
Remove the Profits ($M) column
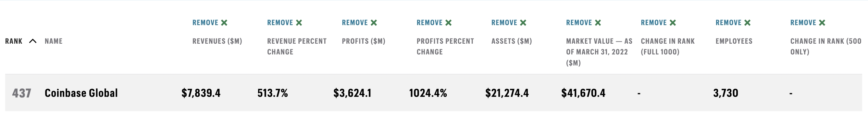point(359,22)
